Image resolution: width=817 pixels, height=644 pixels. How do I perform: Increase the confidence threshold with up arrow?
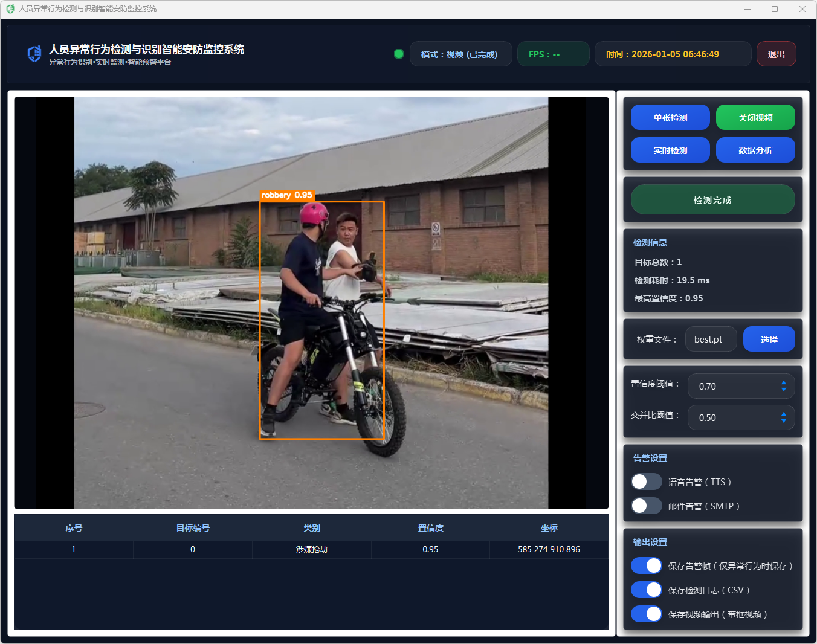[x=783, y=382]
